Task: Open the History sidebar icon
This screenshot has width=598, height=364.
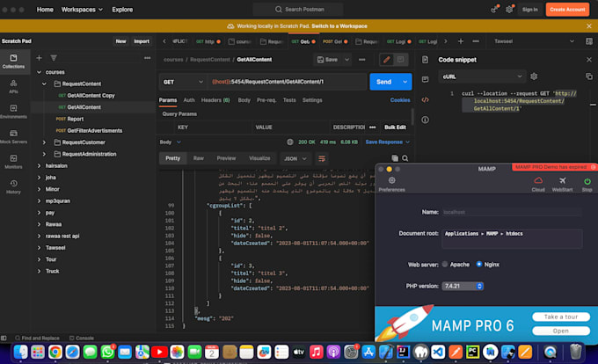Action: (x=13, y=186)
